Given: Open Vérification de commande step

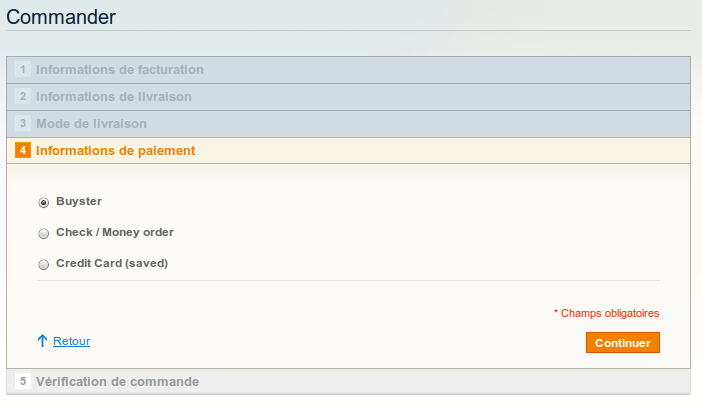Looking at the screenshot, I should [117, 382].
